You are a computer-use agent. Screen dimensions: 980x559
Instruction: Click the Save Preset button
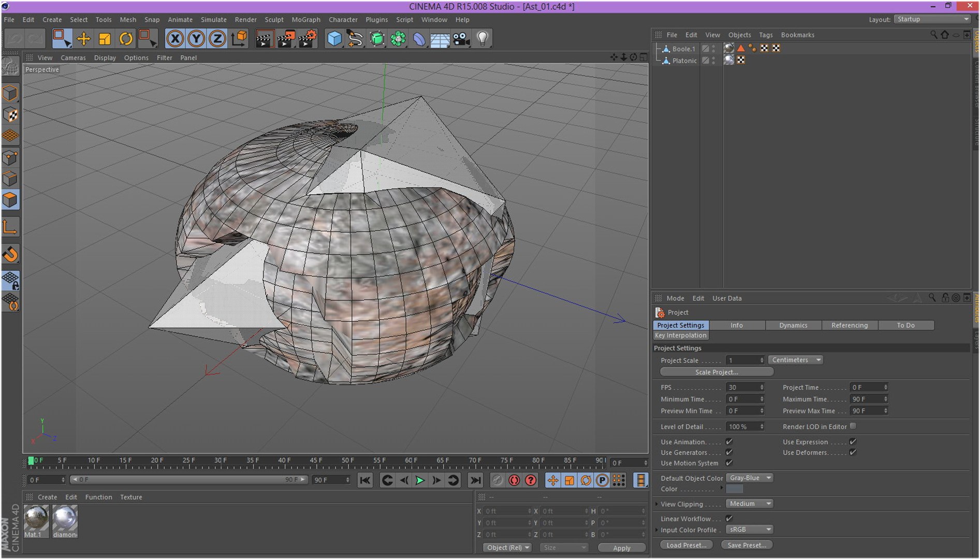(x=747, y=545)
